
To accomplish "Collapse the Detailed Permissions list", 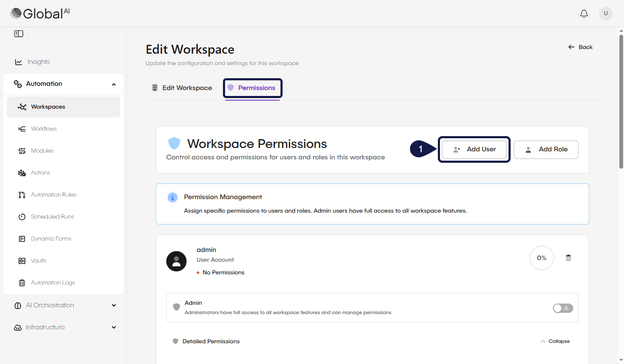I will [x=555, y=341].
